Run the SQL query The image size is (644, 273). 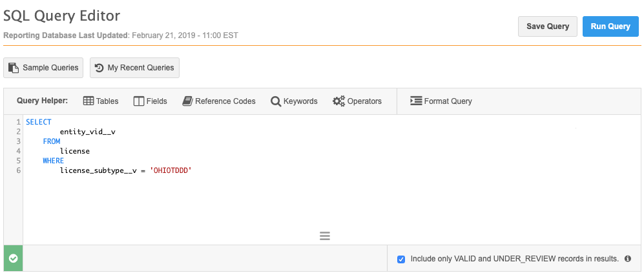(610, 26)
